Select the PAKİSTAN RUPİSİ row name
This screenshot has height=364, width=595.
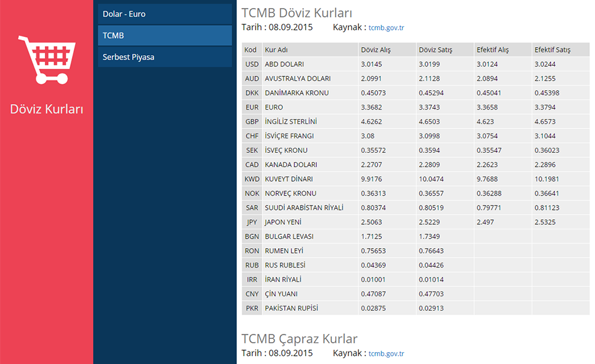[x=291, y=308]
